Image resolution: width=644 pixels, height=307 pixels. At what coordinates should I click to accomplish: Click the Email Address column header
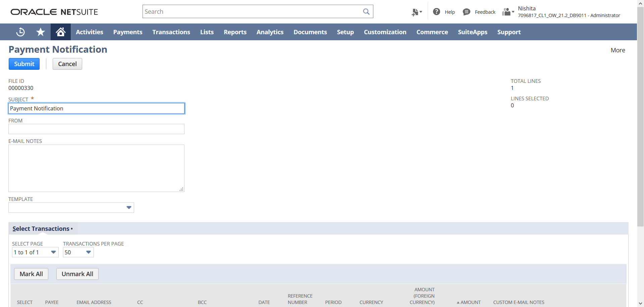click(94, 302)
